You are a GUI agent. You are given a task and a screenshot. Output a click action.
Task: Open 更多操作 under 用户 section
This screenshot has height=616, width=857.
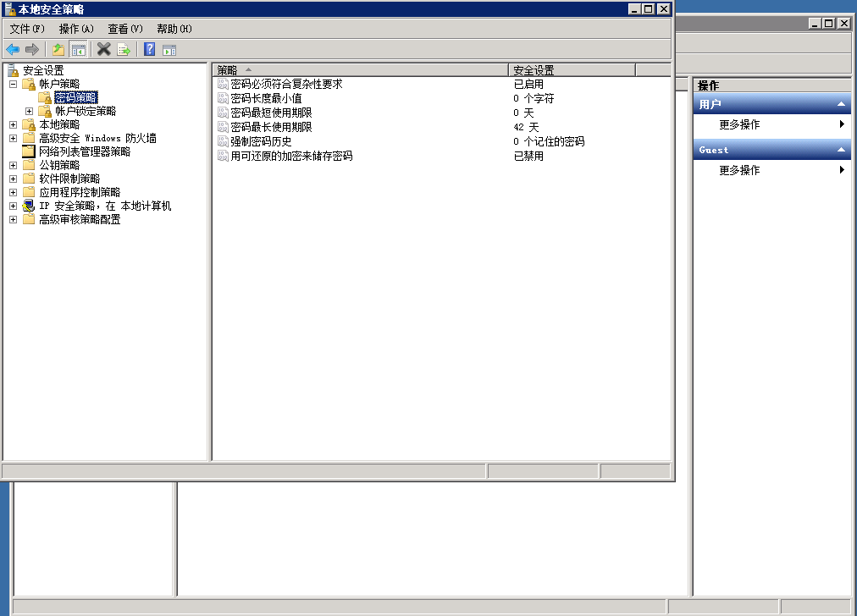[739, 124]
